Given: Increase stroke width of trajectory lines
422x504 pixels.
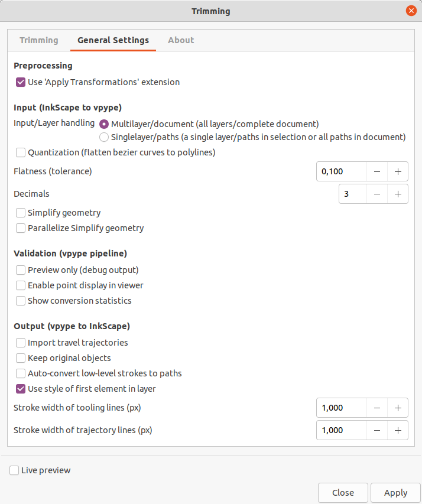Looking at the screenshot, I should click(398, 430).
